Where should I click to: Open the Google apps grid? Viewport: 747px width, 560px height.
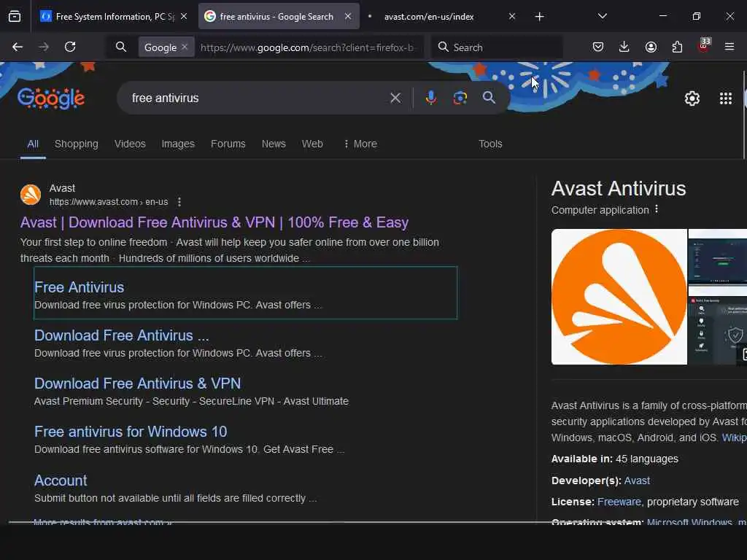[726, 98]
